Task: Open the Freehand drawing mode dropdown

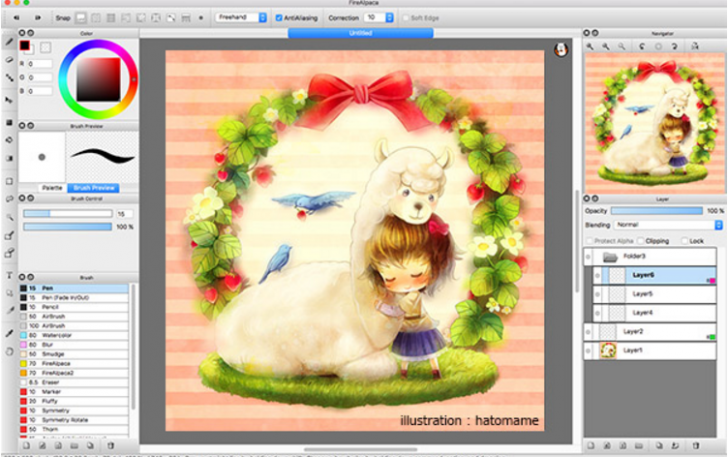Action: tap(241, 18)
